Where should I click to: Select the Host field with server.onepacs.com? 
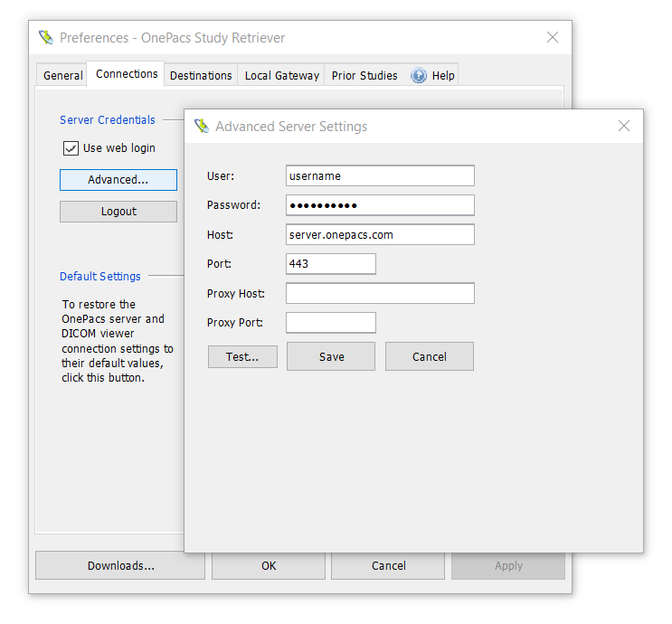[380, 234]
